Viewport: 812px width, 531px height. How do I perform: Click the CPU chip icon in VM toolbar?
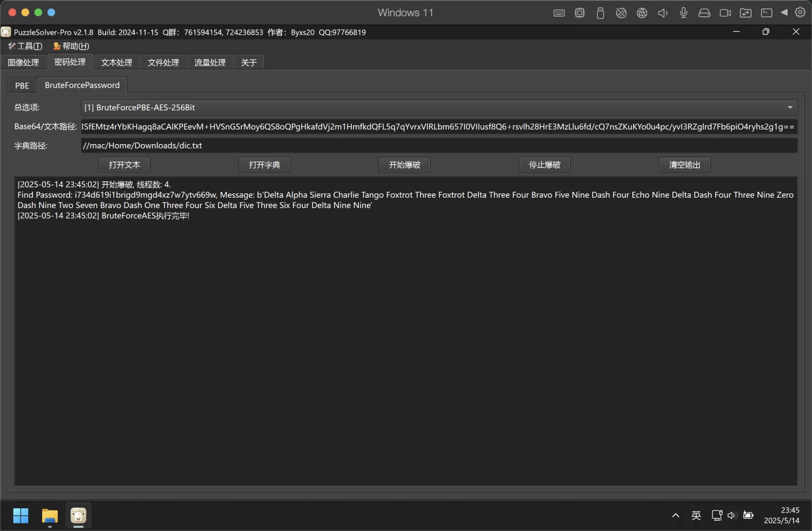(x=580, y=12)
